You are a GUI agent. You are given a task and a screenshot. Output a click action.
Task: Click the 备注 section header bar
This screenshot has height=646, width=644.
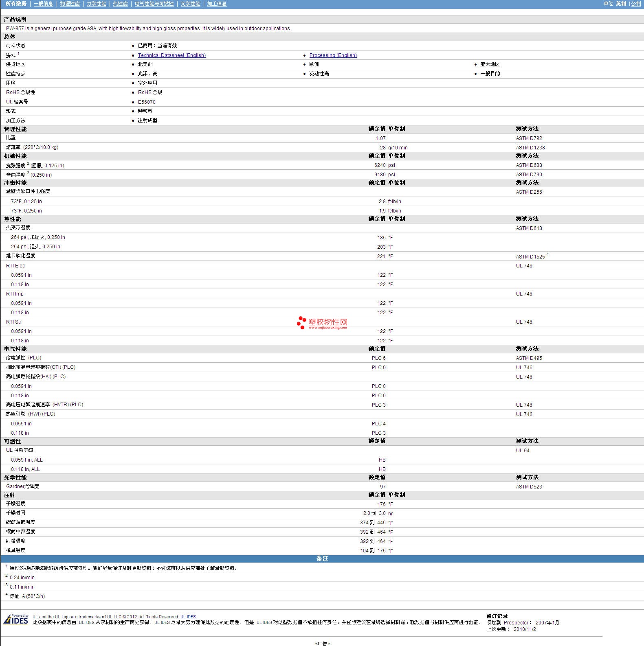[322, 558]
